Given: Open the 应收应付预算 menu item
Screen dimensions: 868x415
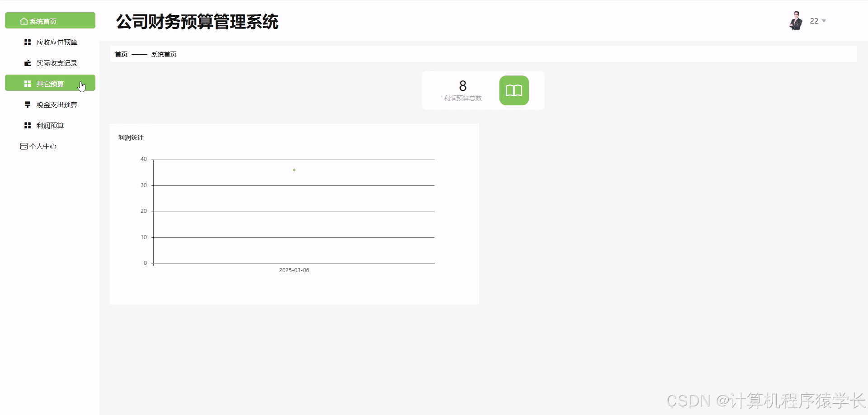Looking at the screenshot, I should (x=57, y=42).
